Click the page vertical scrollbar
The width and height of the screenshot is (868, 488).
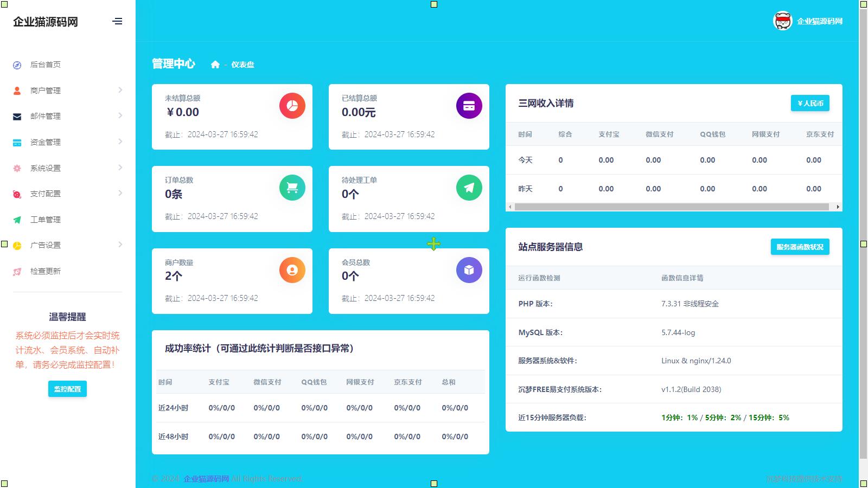(863, 233)
